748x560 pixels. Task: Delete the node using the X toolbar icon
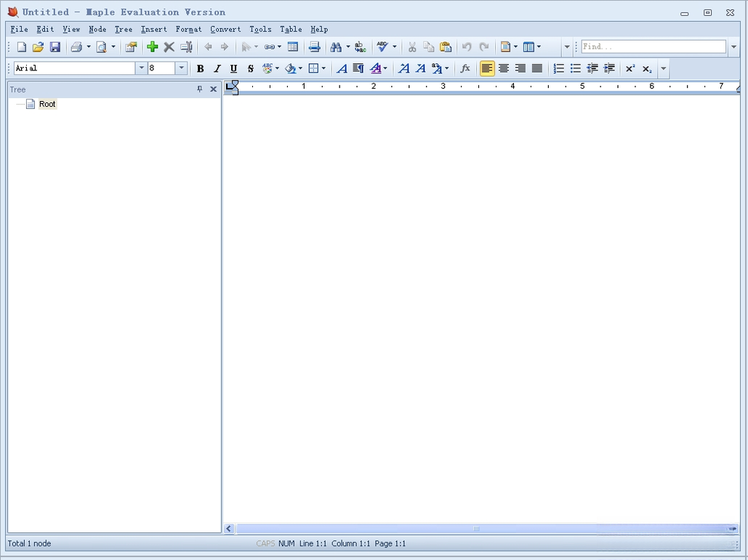[x=169, y=46]
